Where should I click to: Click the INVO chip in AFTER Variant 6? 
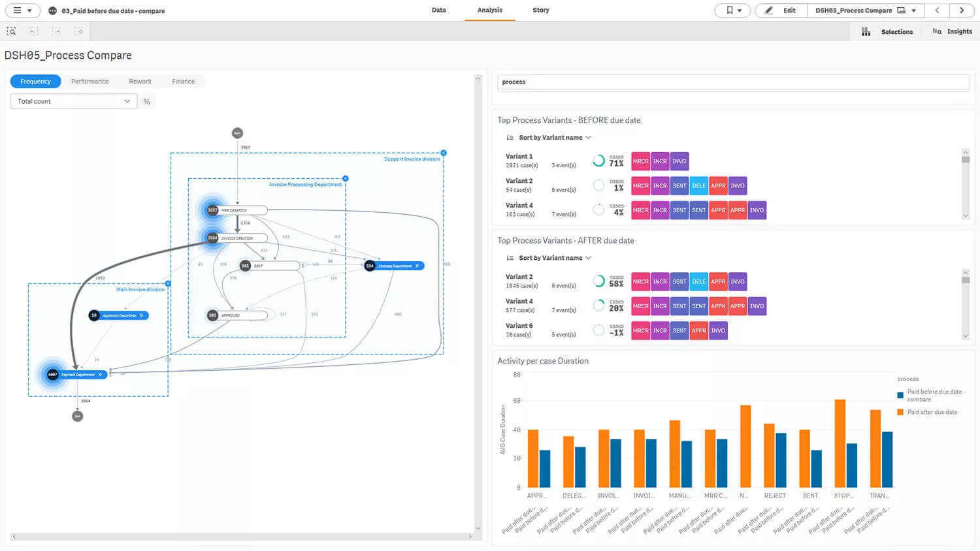pyautogui.click(x=718, y=330)
